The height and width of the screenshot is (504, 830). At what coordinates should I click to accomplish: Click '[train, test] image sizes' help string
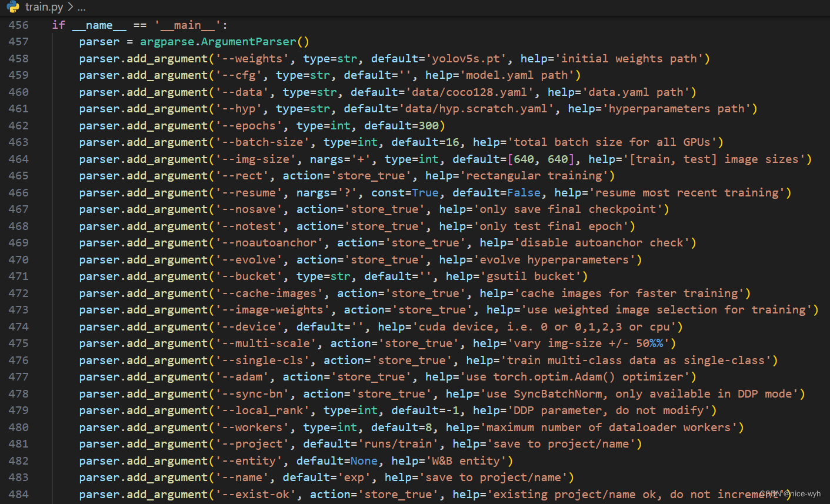click(714, 159)
